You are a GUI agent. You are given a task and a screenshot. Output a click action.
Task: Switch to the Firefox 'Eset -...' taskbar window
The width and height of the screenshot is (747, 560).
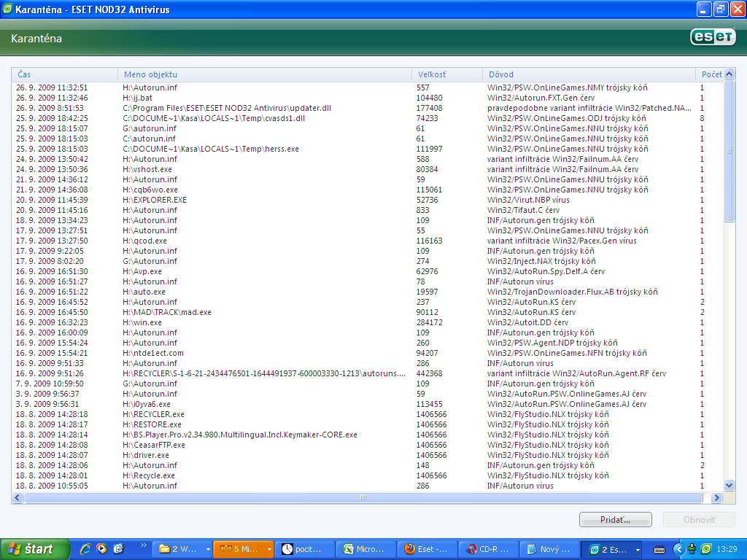point(427,550)
